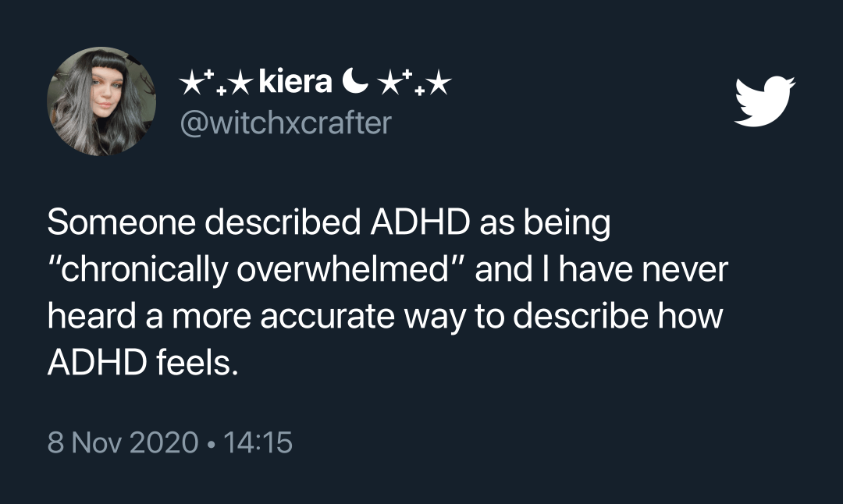Click the word Someone in the tweet
The height and width of the screenshot is (504, 843).
click(x=122, y=222)
